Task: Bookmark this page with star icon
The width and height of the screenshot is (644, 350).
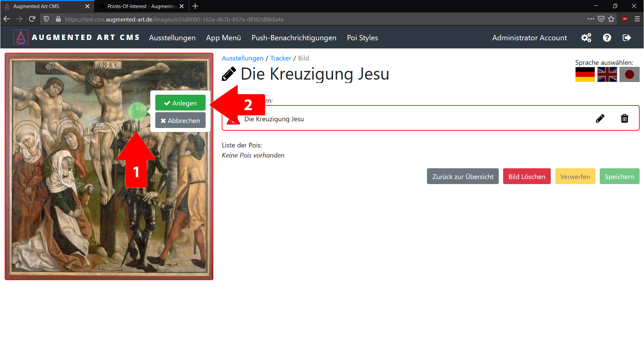Action: pos(611,19)
